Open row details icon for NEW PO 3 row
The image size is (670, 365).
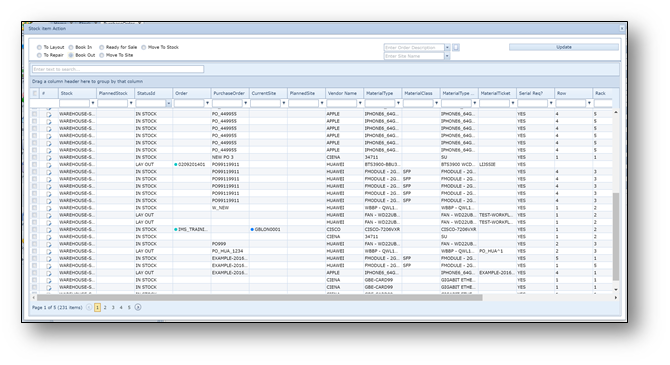pos(49,158)
